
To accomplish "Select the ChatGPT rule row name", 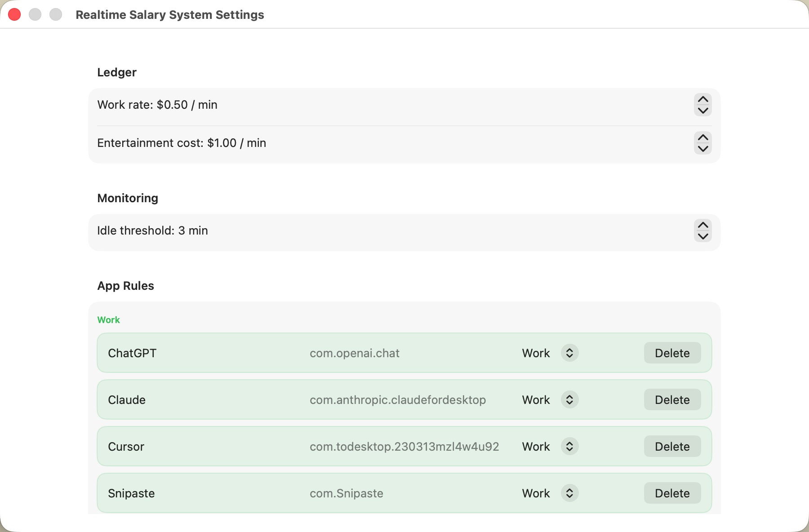I will pos(132,353).
